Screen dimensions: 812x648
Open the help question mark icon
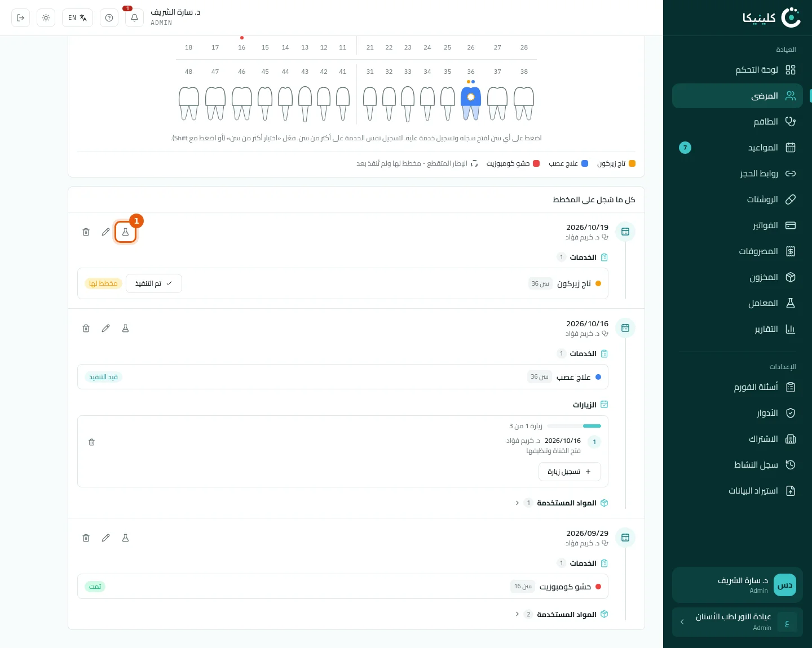[x=109, y=18]
